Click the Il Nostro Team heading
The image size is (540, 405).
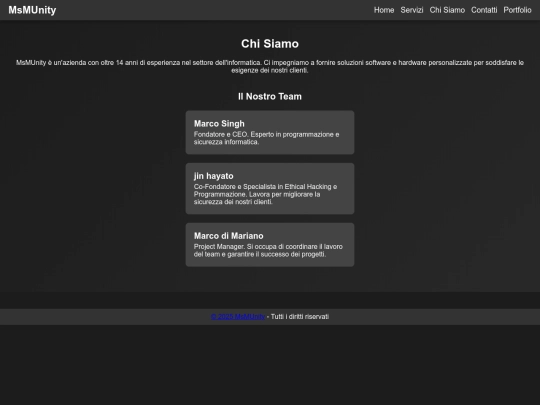(270, 96)
